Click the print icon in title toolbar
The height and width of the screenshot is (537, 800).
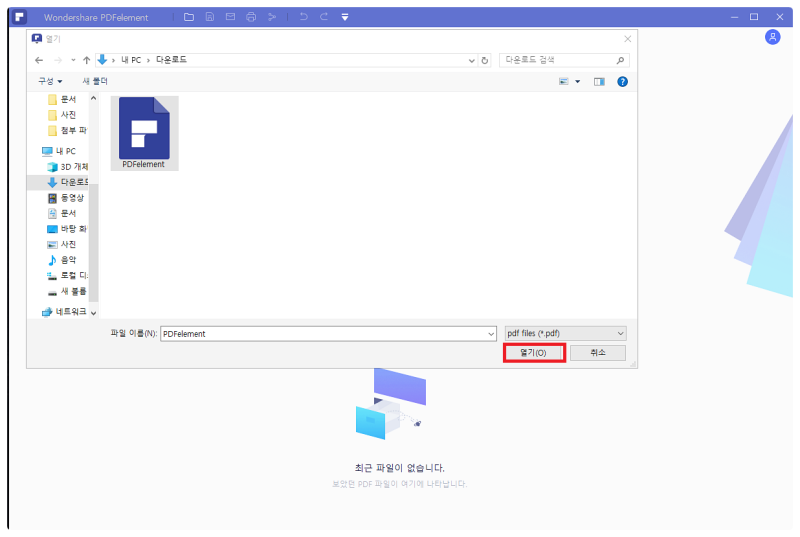[x=251, y=17]
